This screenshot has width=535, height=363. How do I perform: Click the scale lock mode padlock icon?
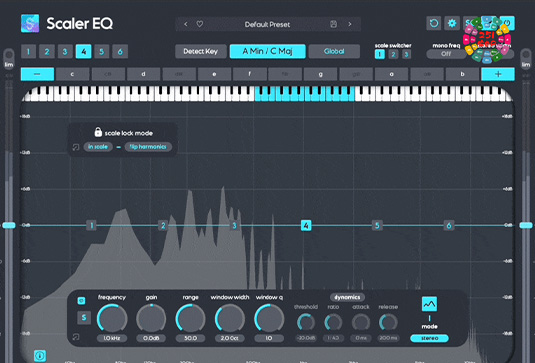tap(98, 132)
